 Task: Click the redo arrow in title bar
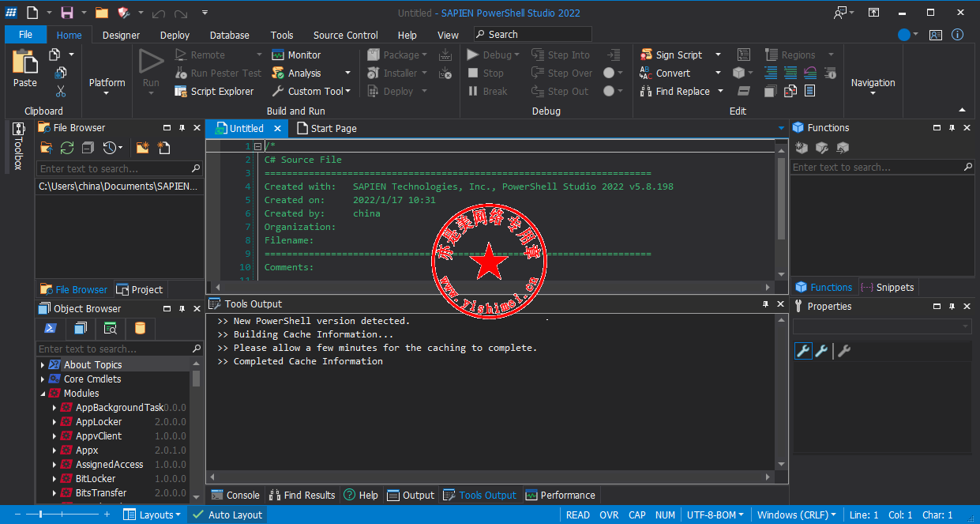[182, 13]
